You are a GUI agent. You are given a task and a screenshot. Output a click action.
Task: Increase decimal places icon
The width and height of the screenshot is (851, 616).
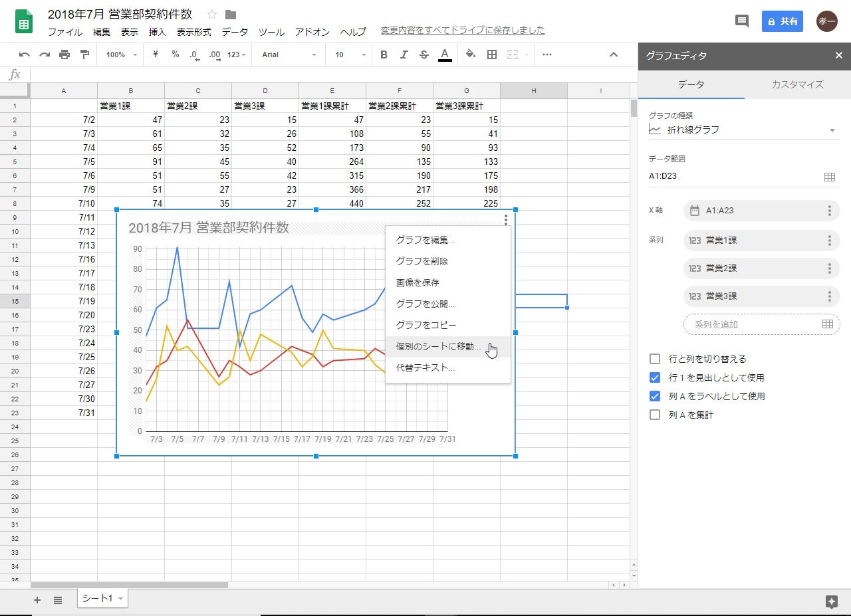pos(215,54)
